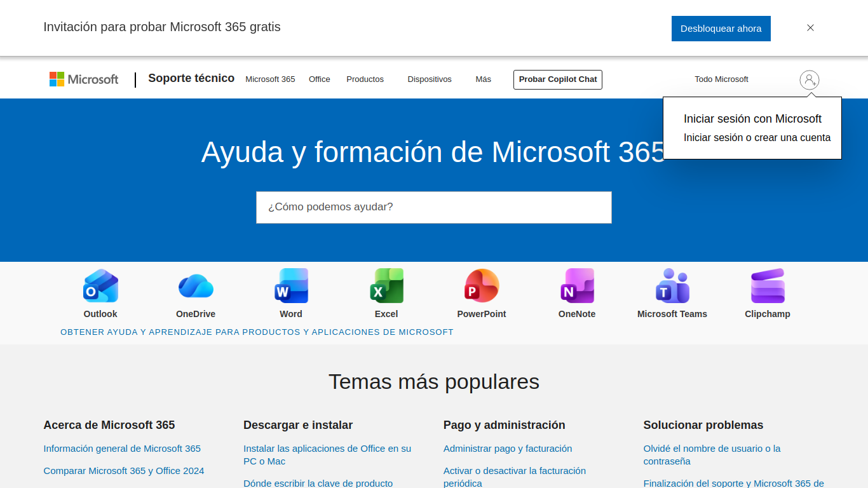Open the PowerPoint app icon
The width and height of the screenshot is (868, 488).
click(482, 286)
